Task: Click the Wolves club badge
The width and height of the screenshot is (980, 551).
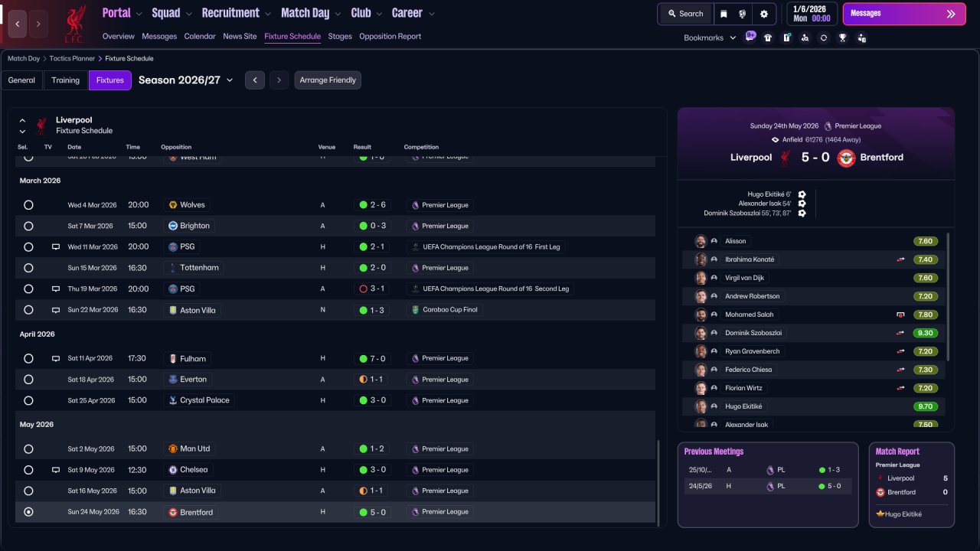Action: pos(173,205)
